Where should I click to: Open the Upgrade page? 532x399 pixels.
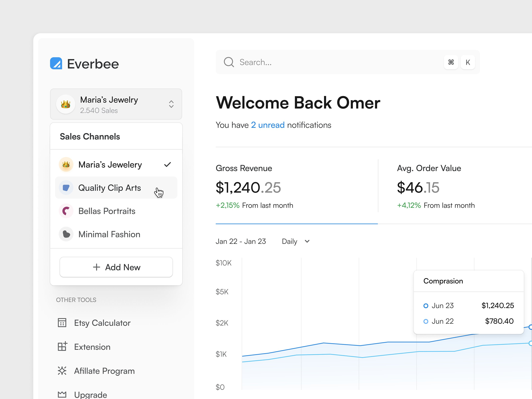tap(82, 395)
